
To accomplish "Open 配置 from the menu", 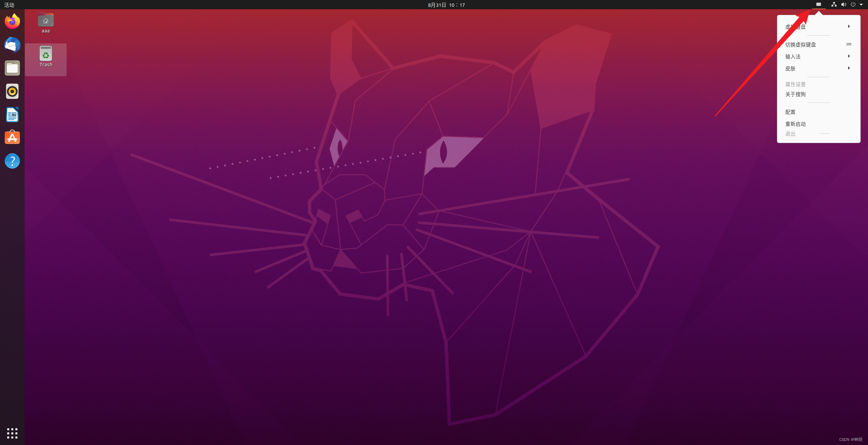I will pyautogui.click(x=818, y=112).
